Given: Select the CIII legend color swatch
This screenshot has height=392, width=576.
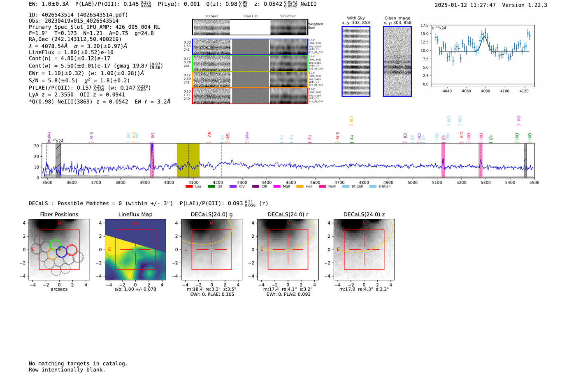Looking at the screenshot, I should point(256,186).
